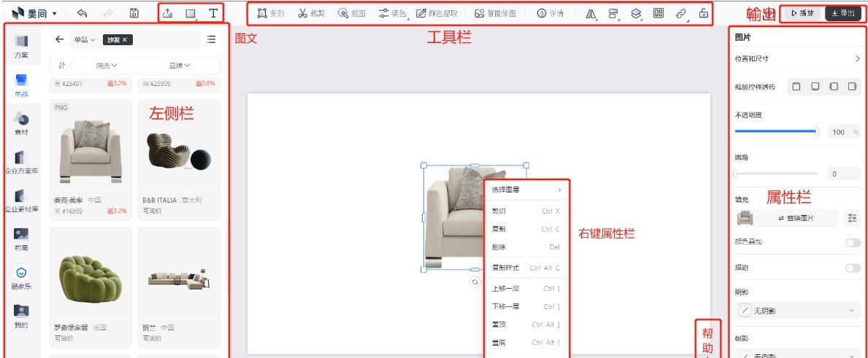Click the 导出 export button

(x=842, y=13)
